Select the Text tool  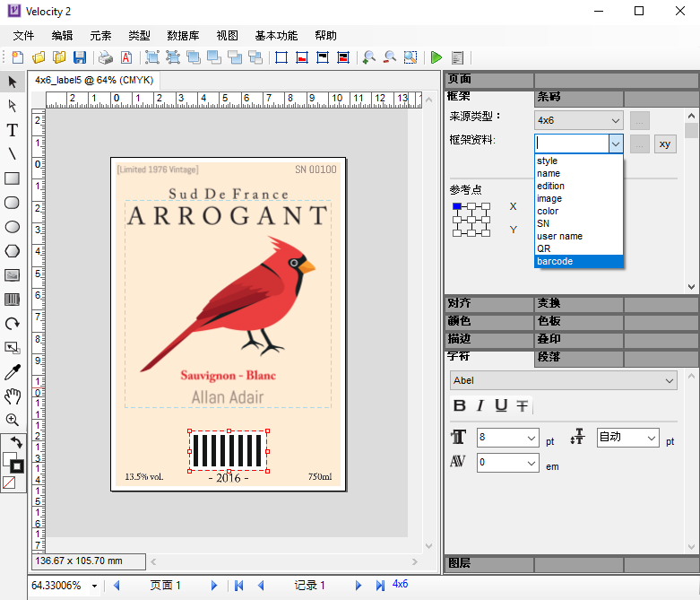[13, 130]
